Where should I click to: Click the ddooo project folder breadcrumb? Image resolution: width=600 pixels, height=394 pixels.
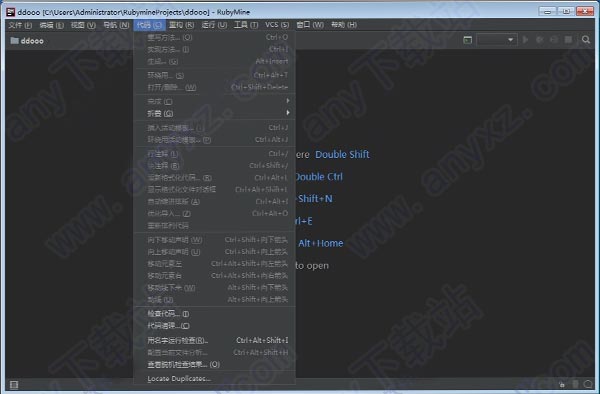point(27,41)
